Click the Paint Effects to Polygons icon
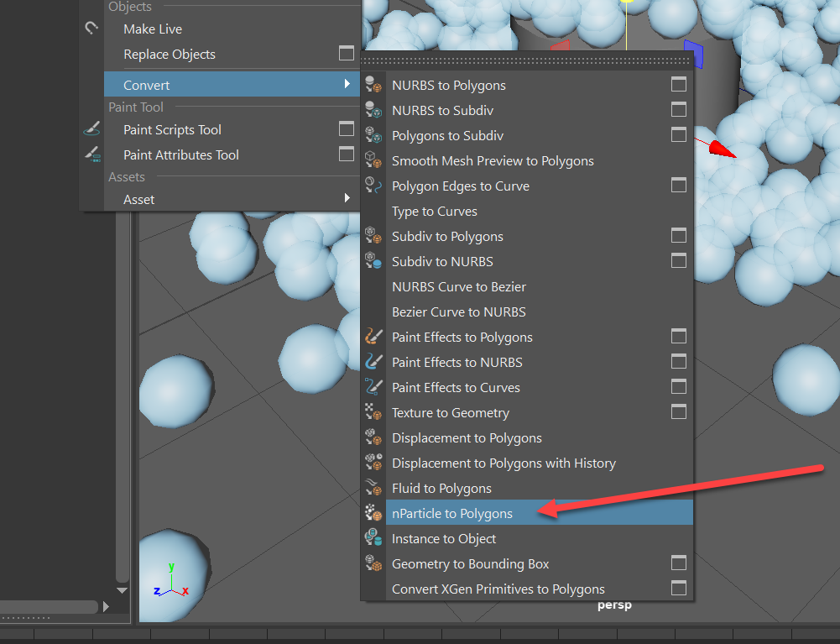This screenshot has width=840, height=644. [x=373, y=337]
